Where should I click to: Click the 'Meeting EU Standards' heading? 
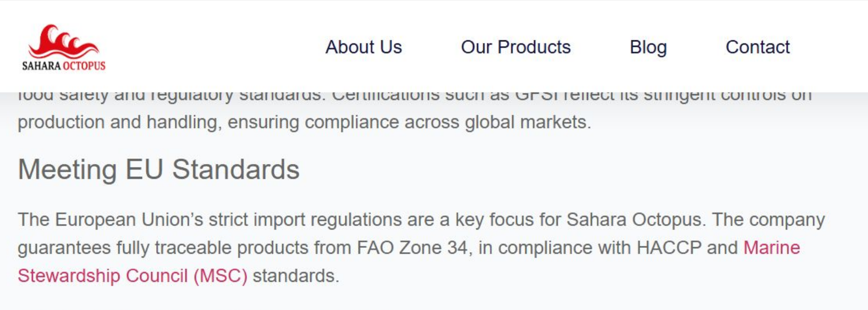tap(158, 169)
